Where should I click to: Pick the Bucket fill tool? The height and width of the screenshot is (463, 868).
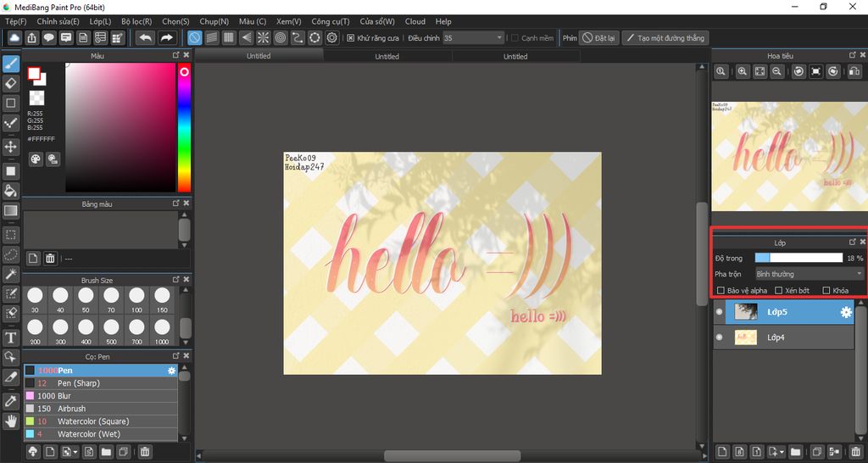pyautogui.click(x=10, y=191)
